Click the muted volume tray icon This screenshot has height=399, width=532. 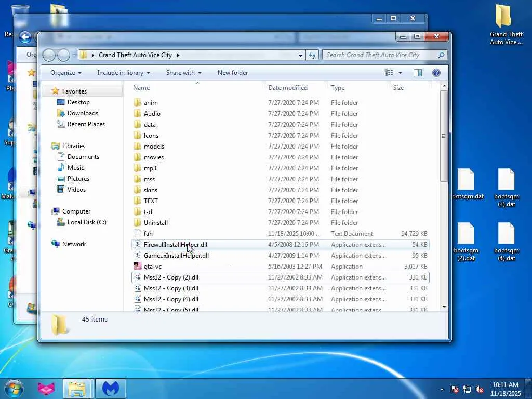(480, 389)
